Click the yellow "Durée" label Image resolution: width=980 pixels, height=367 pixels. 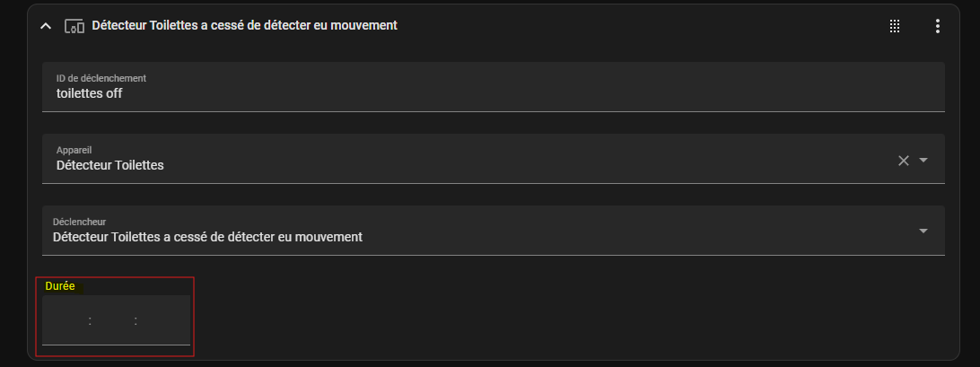(x=60, y=286)
